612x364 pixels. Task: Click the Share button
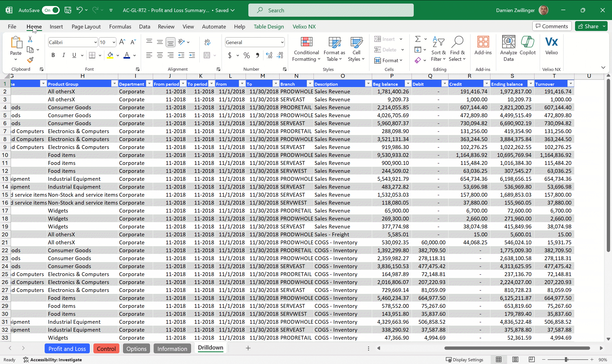588,26
